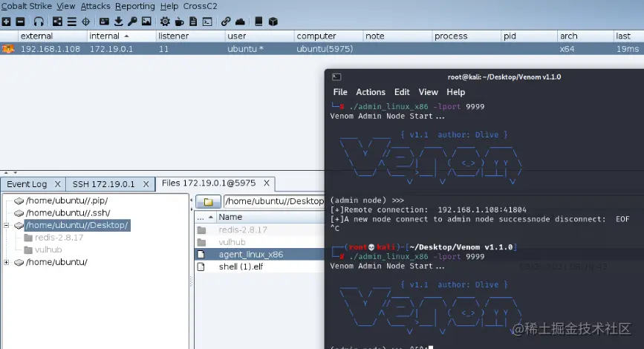This screenshot has width=644, height=349.
Task: Select redis-2.8.17 folder in tree
Action: coord(59,238)
